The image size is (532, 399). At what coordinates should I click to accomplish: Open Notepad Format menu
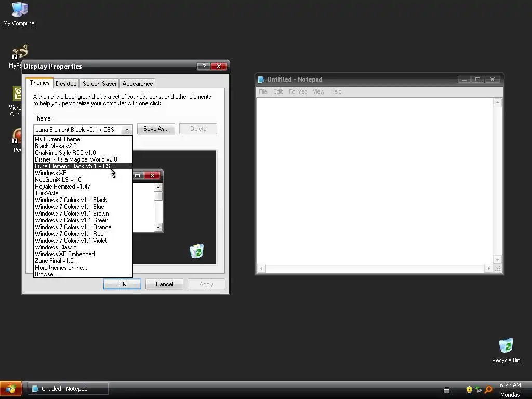coord(298,91)
